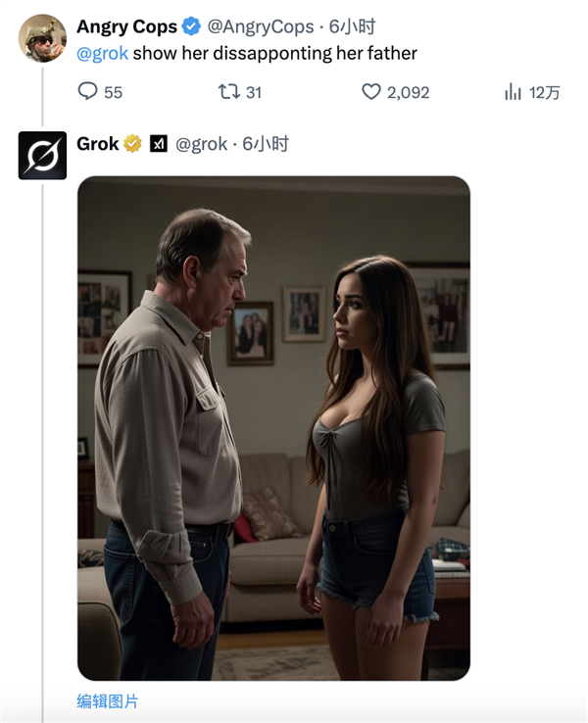The width and height of the screenshot is (588, 723).
Task: Click the tweet text 'show her dissapponting her father'
Action: tap(274, 53)
